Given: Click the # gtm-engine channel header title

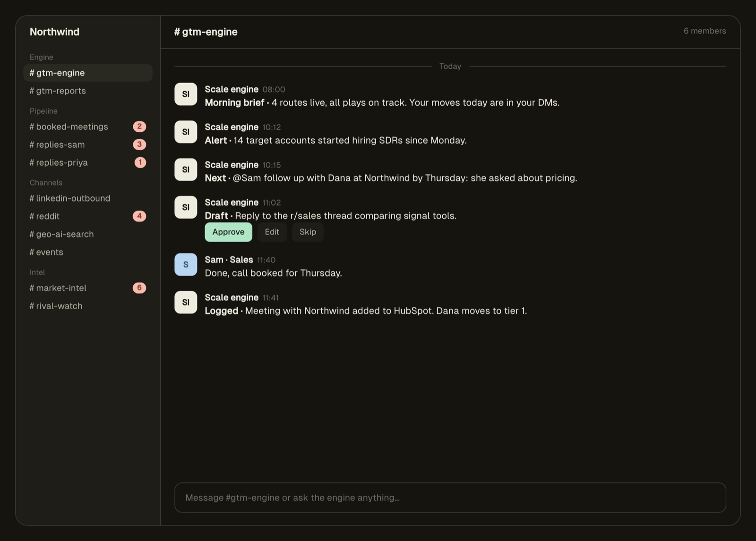Looking at the screenshot, I should [x=206, y=32].
